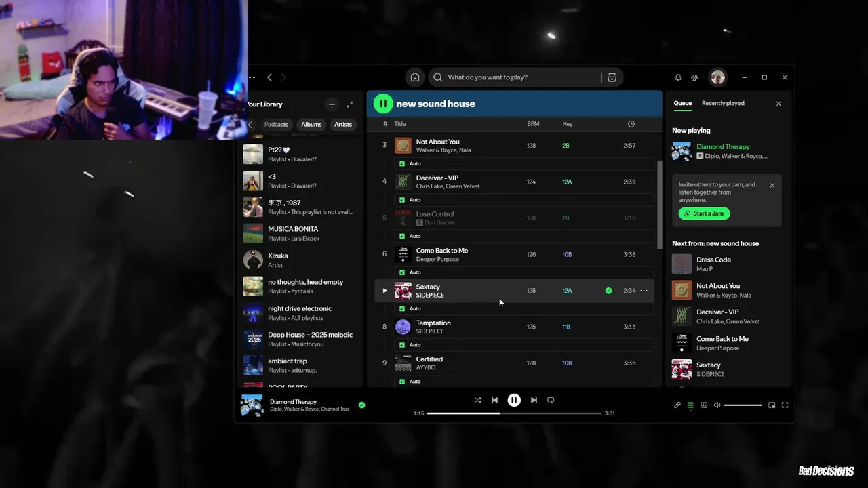Toggle Auto checkbox under Sextacy

click(x=402, y=308)
